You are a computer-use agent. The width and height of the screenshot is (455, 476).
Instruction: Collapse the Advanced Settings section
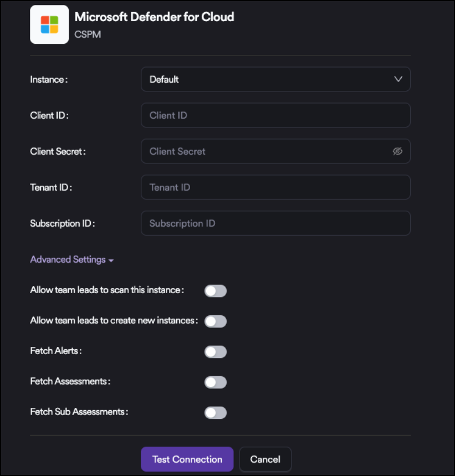[71, 259]
